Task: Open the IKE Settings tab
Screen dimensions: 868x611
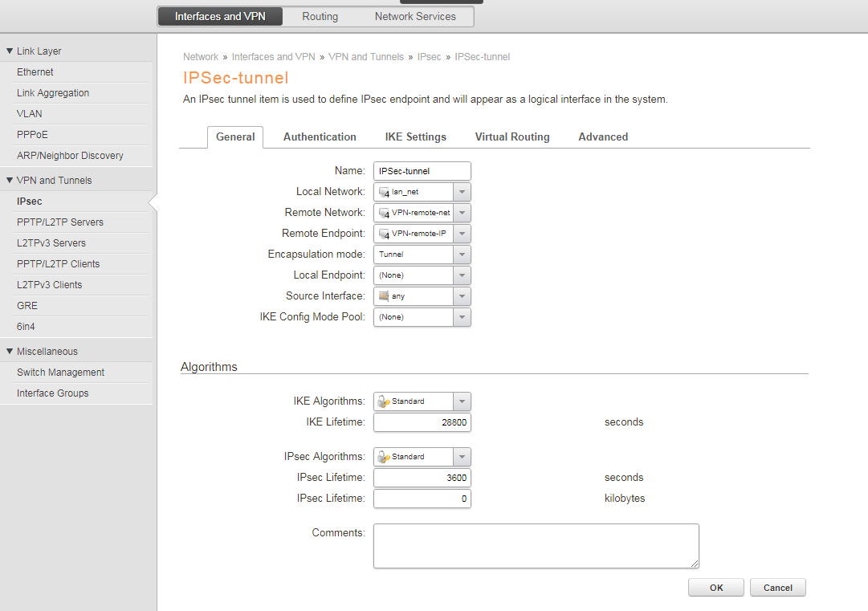Action: click(415, 137)
